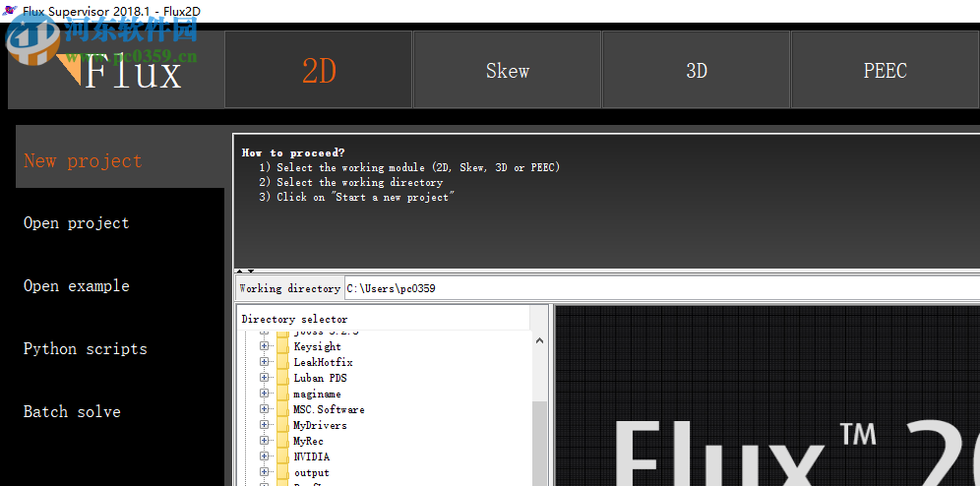Viewport: 980px width, 486px height.
Task: Click the Keysight folder icon
Action: (x=282, y=346)
